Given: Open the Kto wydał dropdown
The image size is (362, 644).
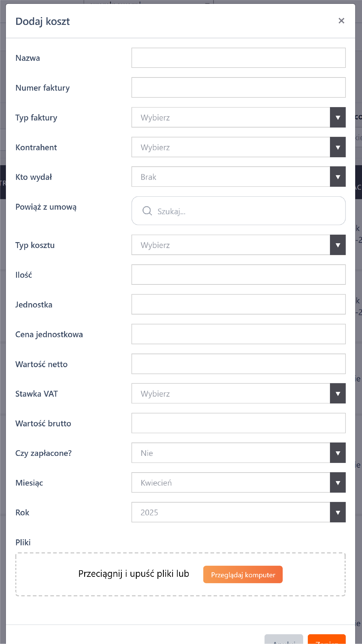Looking at the screenshot, I should [238, 177].
